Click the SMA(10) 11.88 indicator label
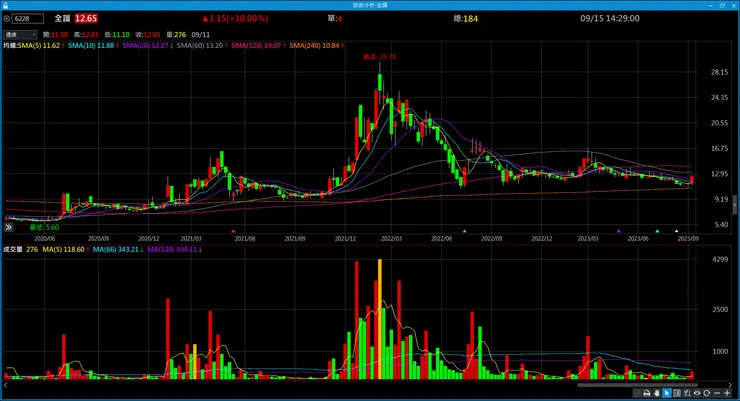This screenshot has width=740, height=401. click(x=93, y=46)
